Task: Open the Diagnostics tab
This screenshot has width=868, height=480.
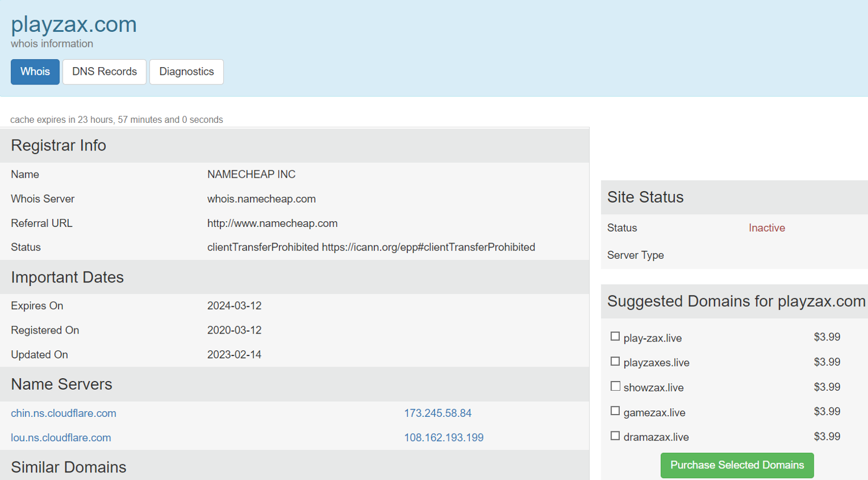Action: coord(186,72)
